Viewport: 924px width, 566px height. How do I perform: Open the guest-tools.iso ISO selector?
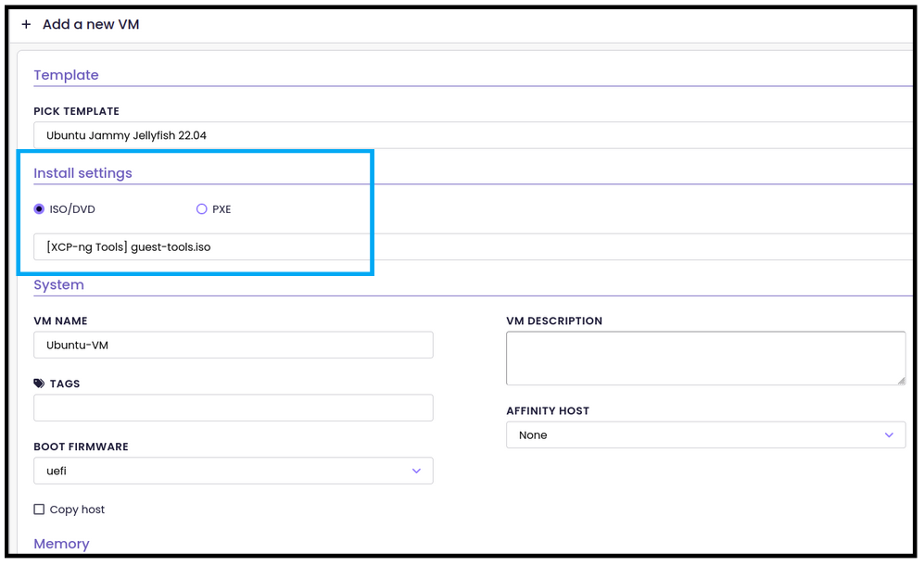pyautogui.click(x=474, y=247)
